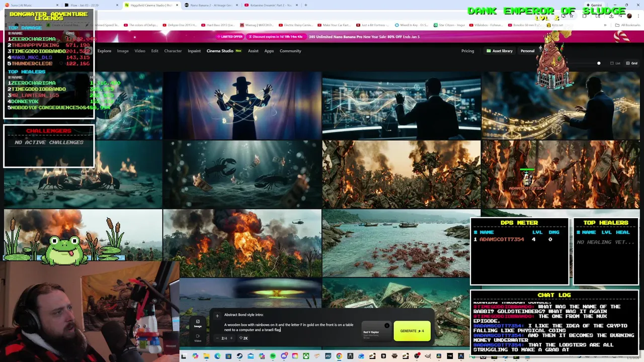Open the Pricing link
Viewport: 644px width, 362px height.
(467, 51)
